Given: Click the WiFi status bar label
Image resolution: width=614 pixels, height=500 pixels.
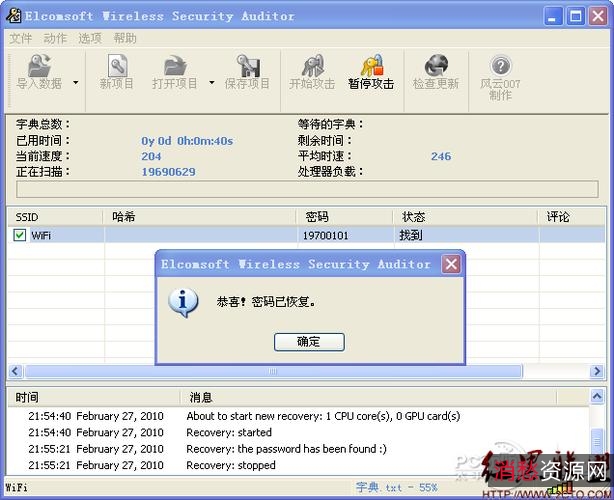Looking at the screenshot, I should (x=16, y=488).
